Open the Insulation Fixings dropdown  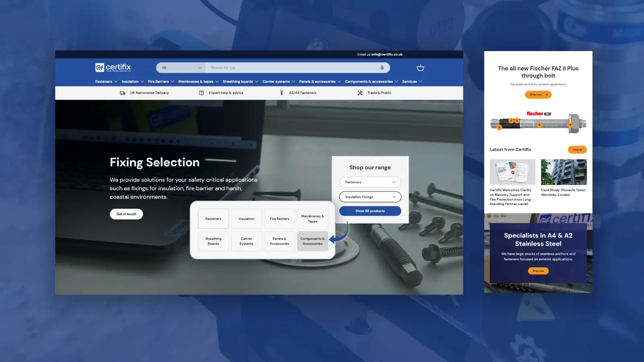click(370, 197)
